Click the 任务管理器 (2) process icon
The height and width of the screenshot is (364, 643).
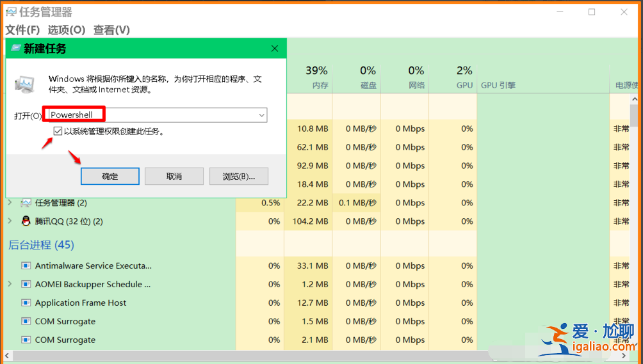pos(26,203)
